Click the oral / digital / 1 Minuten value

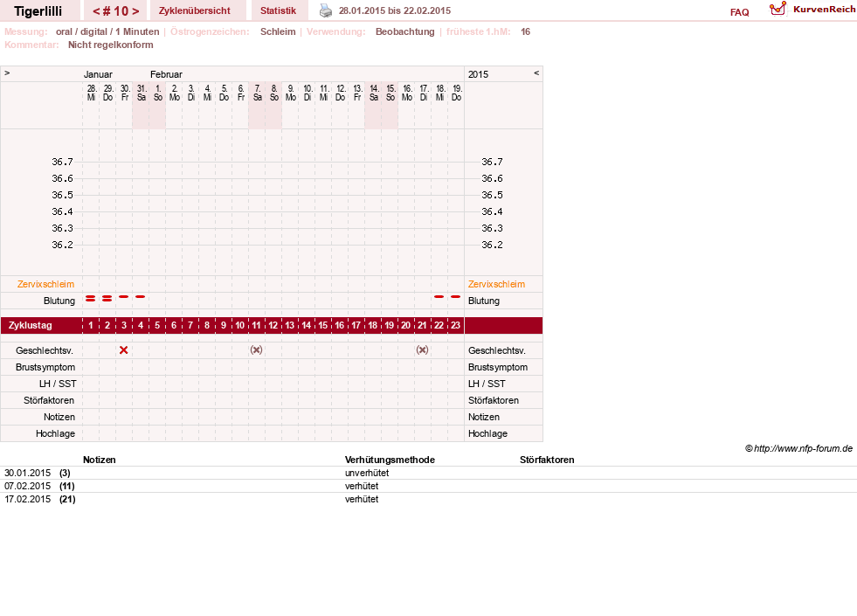[x=107, y=31]
